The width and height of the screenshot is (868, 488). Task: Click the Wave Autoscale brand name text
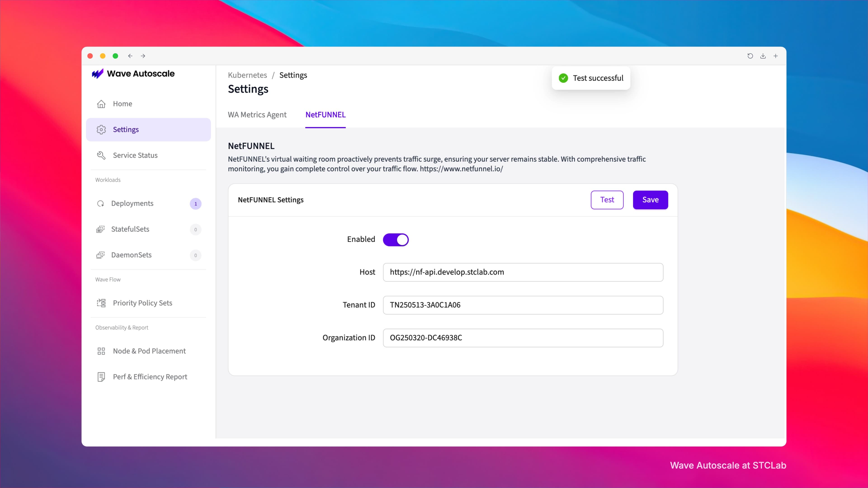click(141, 73)
